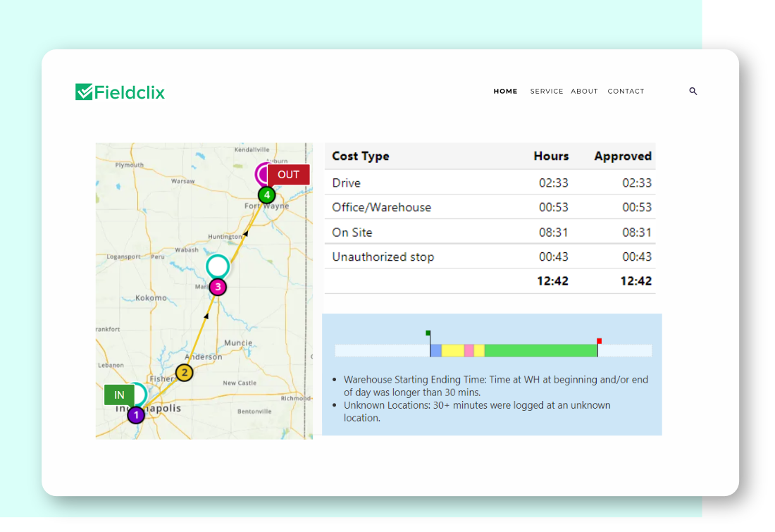Click the pink segment of timeline bar
This screenshot has width=775, height=532.
coord(469,351)
